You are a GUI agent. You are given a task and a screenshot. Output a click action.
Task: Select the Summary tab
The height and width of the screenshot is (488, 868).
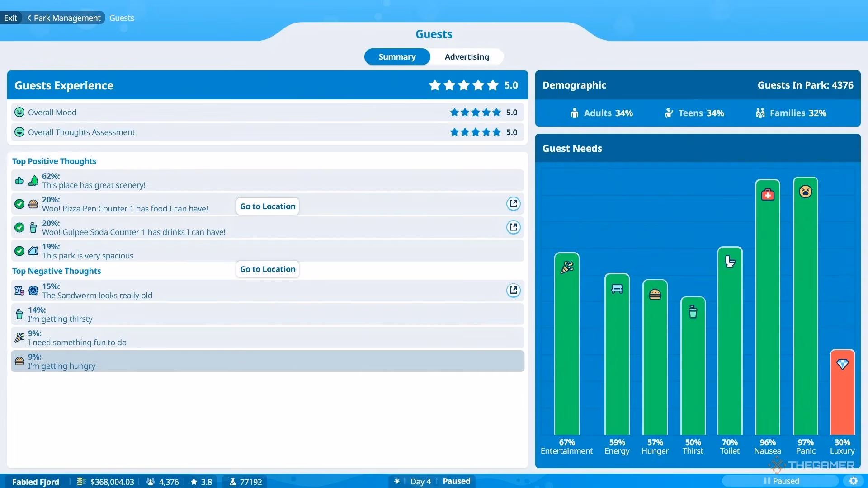[397, 57]
